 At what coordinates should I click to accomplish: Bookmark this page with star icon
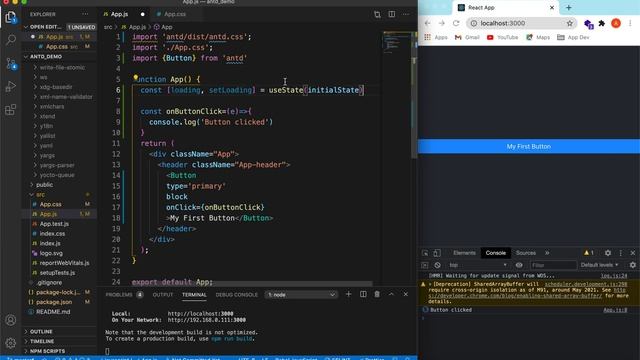(570, 23)
